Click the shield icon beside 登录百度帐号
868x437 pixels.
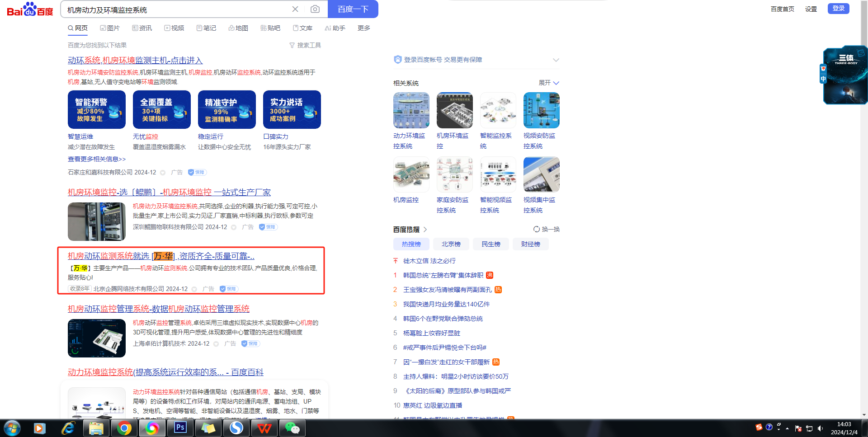[x=398, y=60]
